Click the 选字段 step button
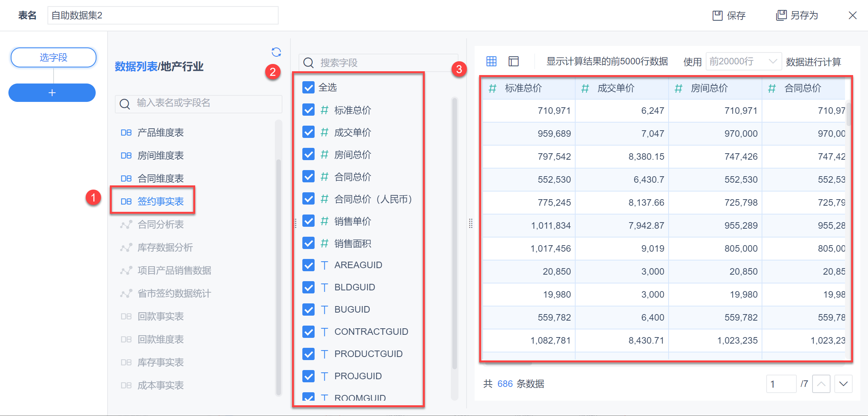Screen dimensions: 868x416 coord(53,57)
